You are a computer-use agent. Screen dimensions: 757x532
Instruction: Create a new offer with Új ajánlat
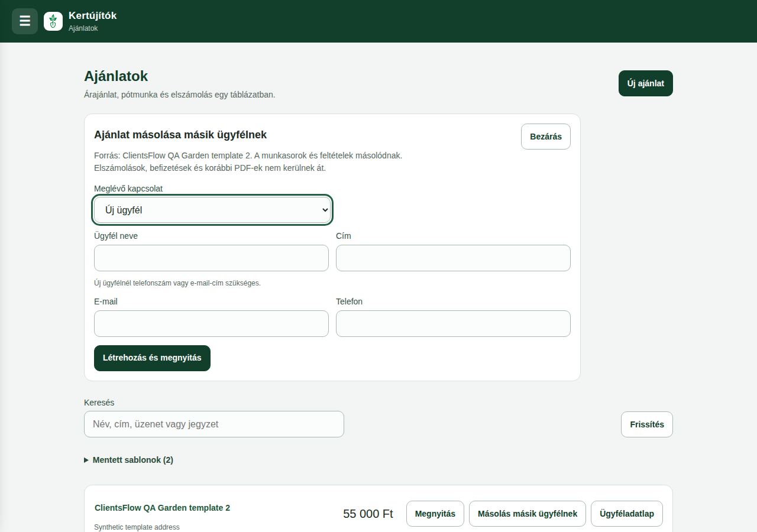tap(646, 83)
